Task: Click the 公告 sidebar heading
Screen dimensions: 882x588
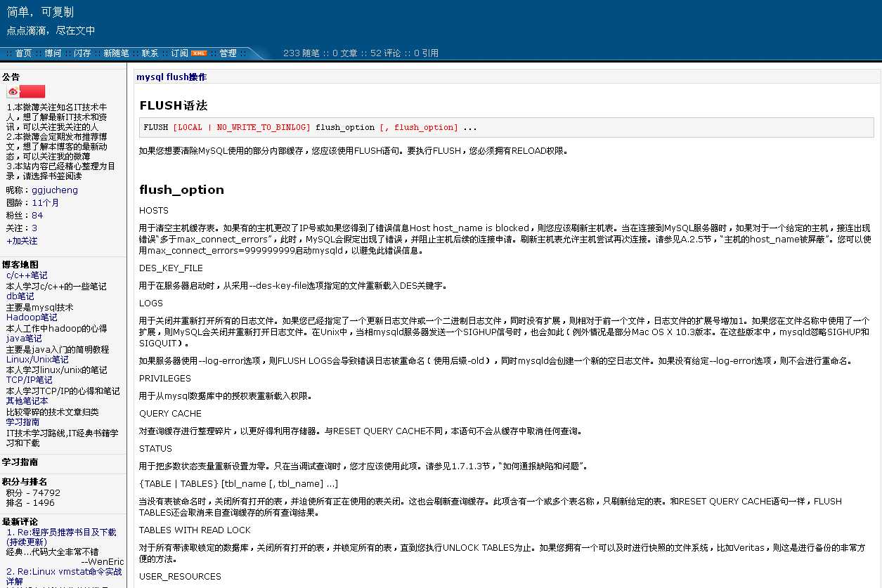Action: pos(11,77)
